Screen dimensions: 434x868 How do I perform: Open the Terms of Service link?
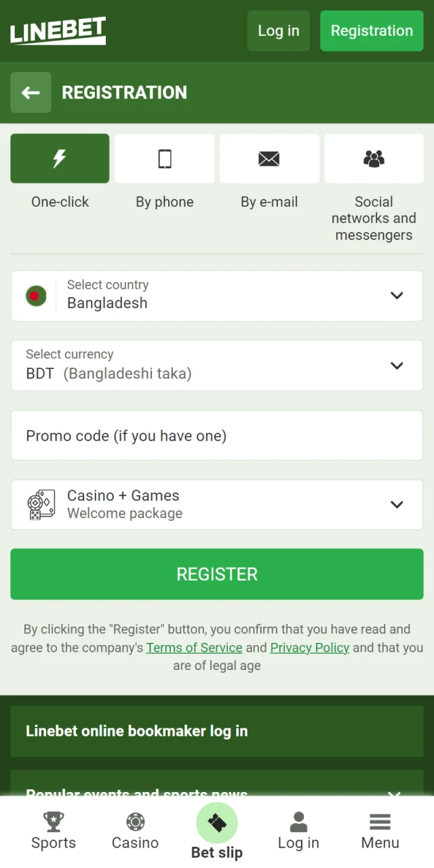click(194, 648)
